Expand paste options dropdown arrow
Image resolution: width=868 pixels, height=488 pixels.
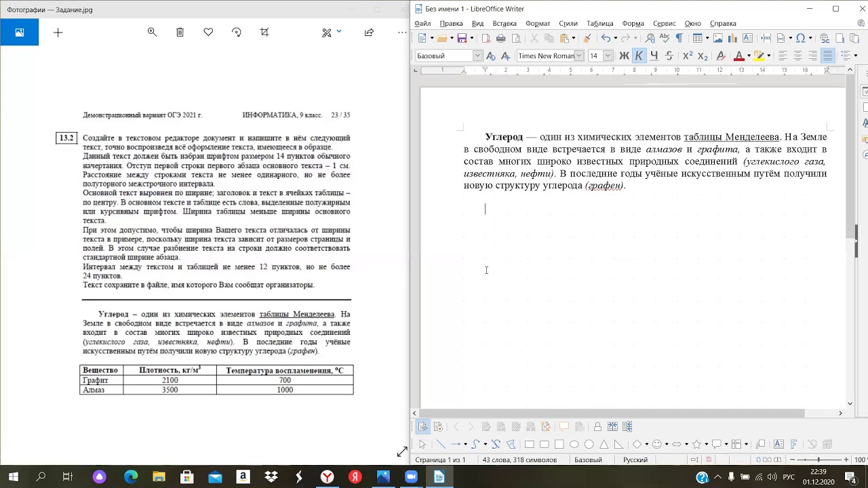click(573, 38)
